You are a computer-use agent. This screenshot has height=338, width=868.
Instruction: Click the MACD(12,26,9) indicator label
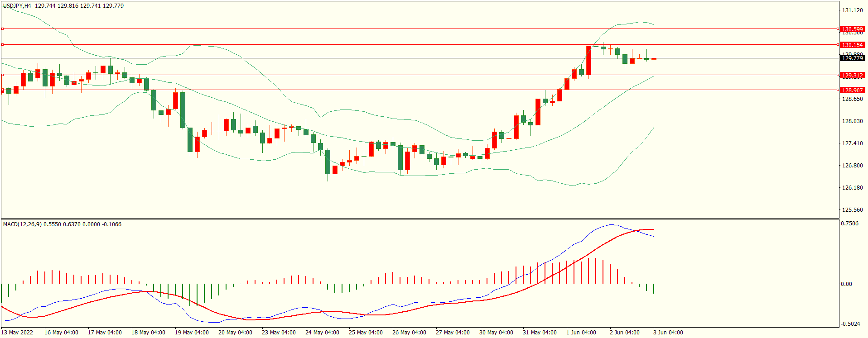pyautogui.click(x=22, y=224)
